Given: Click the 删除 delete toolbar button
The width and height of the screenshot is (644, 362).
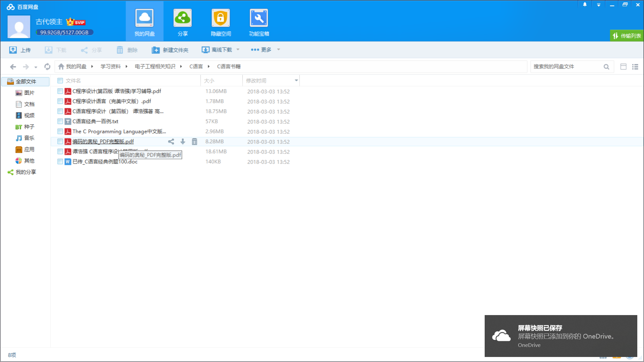Looking at the screenshot, I should pyautogui.click(x=127, y=50).
